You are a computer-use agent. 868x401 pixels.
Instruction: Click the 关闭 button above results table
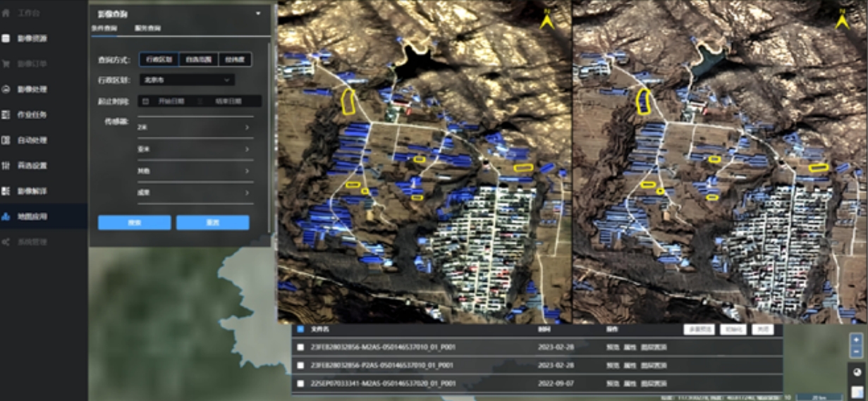[762, 329]
